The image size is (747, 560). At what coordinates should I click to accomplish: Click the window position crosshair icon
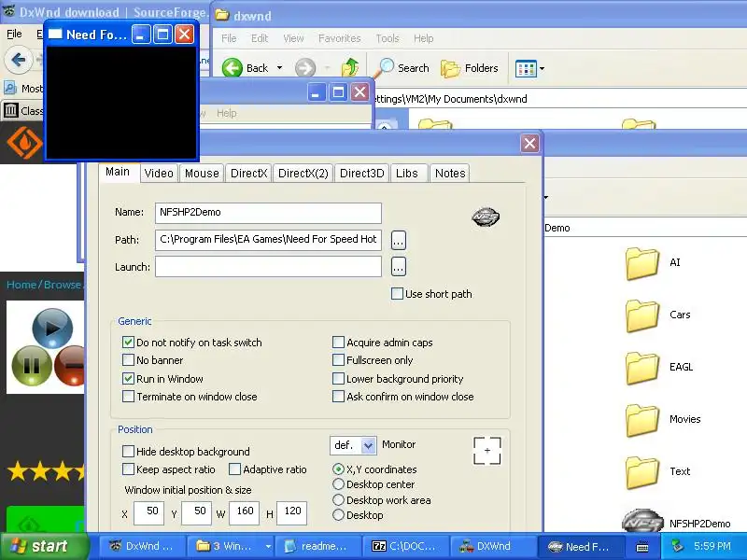(x=486, y=451)
